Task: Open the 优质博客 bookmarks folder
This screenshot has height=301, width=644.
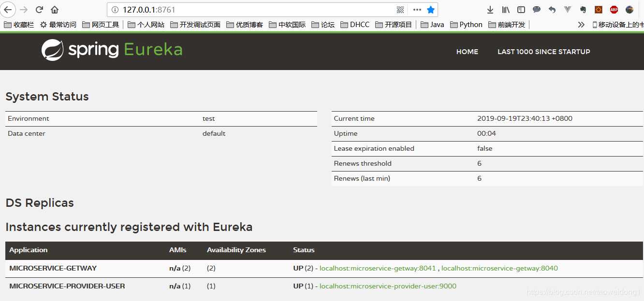Action: (x=245, y=25)
